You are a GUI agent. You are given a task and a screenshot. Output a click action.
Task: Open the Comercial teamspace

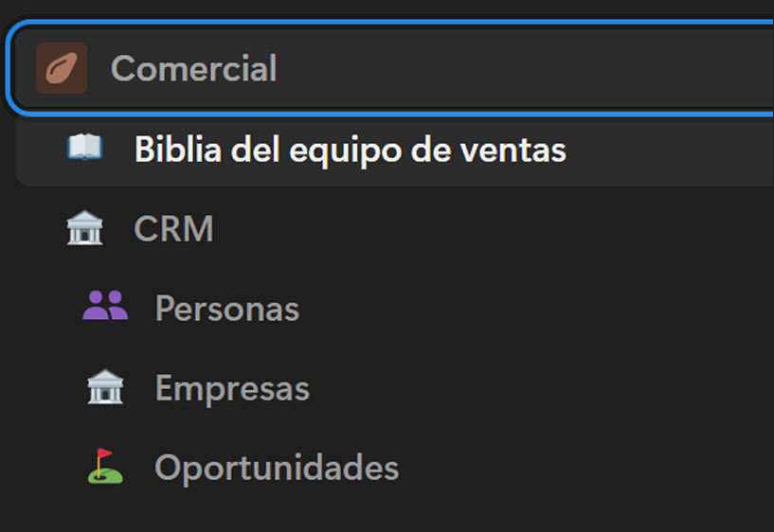(193, 68)
